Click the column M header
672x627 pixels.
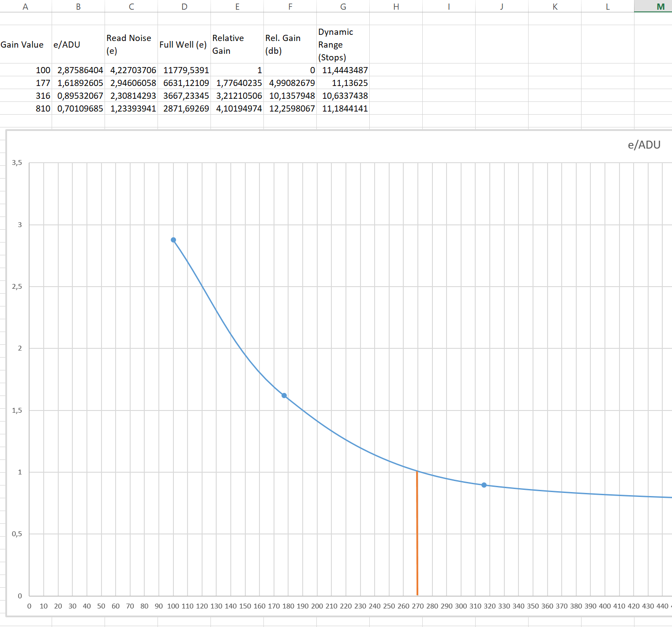[660, 6]
